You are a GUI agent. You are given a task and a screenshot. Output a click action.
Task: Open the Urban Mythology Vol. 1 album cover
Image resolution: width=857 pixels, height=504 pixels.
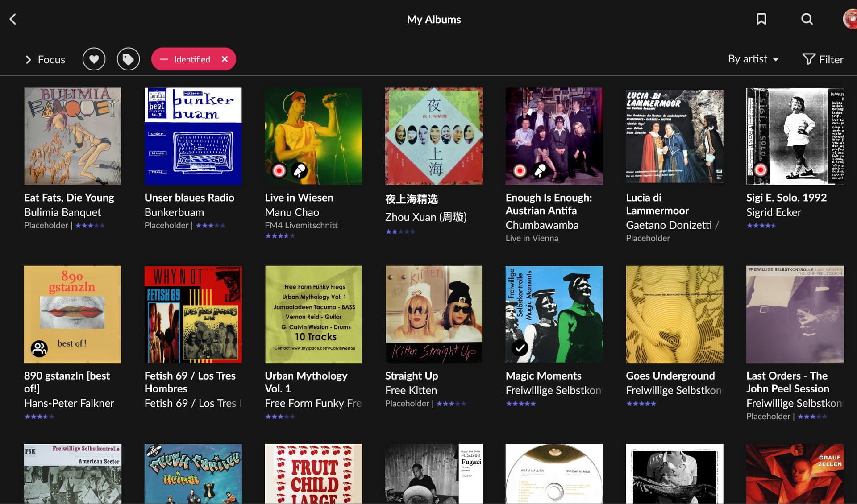click(313, 314)
